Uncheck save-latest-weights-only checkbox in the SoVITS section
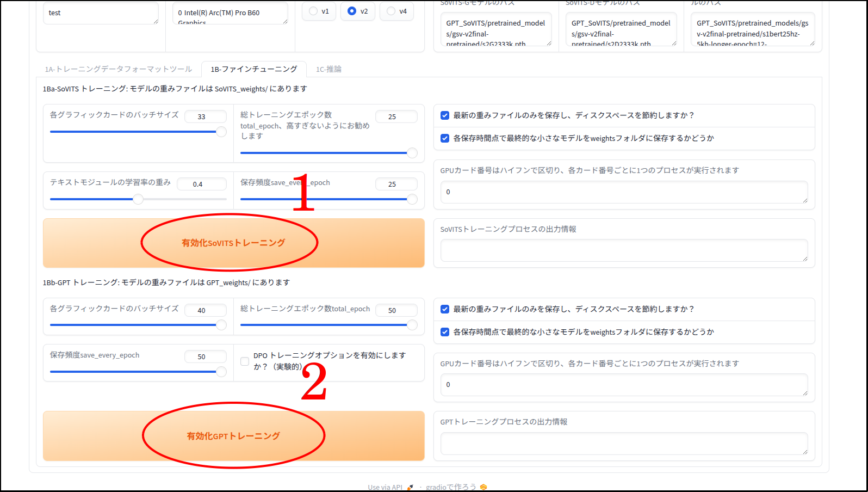 (445, 115)
